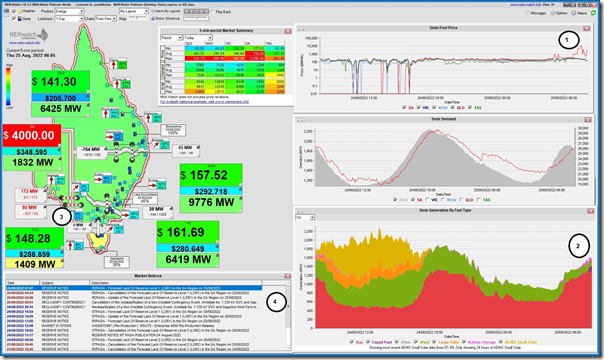Click the Market Notices vertical scrollbar
Screen dimensions: 604x360
tap(288, 316)
